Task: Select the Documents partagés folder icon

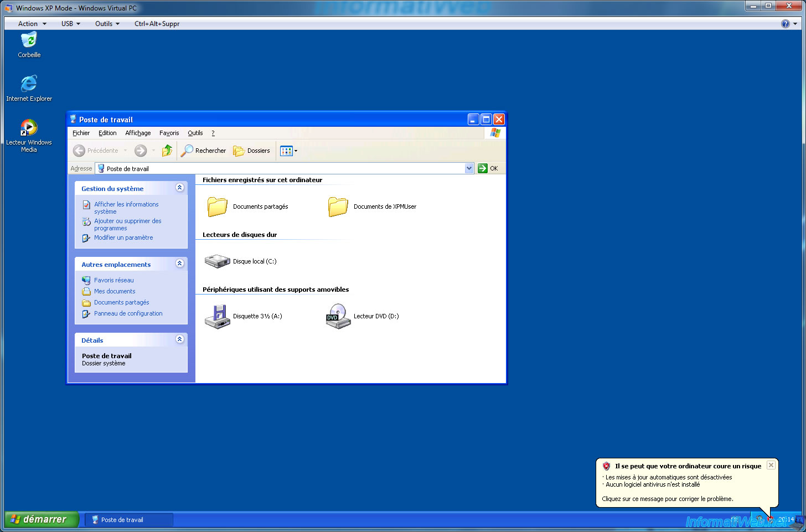Action: 218,206
